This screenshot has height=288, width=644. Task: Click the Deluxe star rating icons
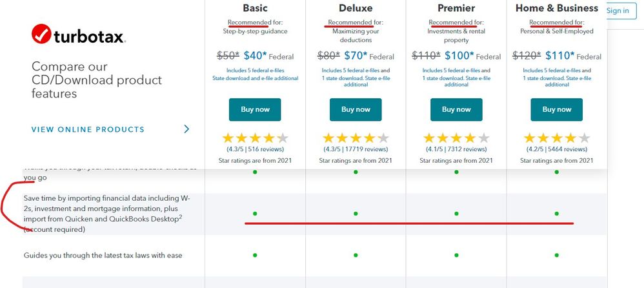pos(356,138)
